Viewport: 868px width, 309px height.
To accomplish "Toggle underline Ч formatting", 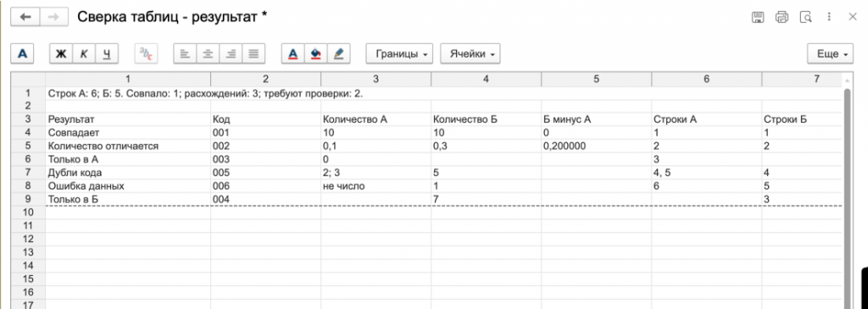I will click(x=107, y=53).
